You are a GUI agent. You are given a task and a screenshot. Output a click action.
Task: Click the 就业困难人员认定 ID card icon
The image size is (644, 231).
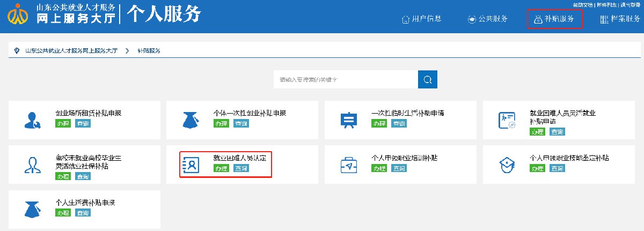click(x=191, y=165)
